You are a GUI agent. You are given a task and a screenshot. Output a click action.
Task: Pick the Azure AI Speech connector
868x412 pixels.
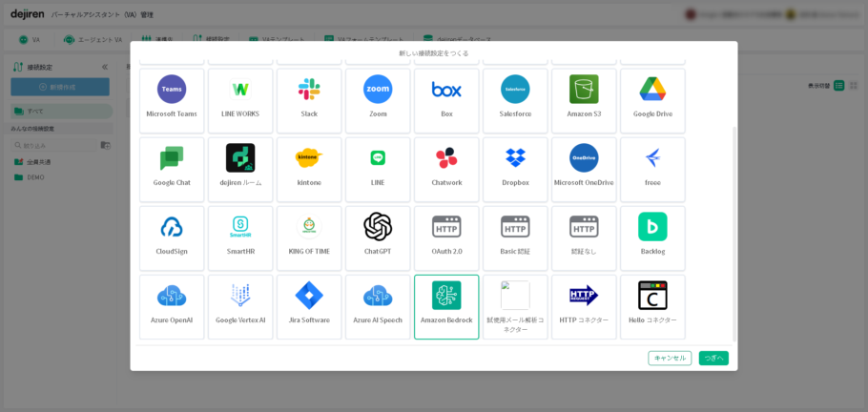click(x=378, y=307)
